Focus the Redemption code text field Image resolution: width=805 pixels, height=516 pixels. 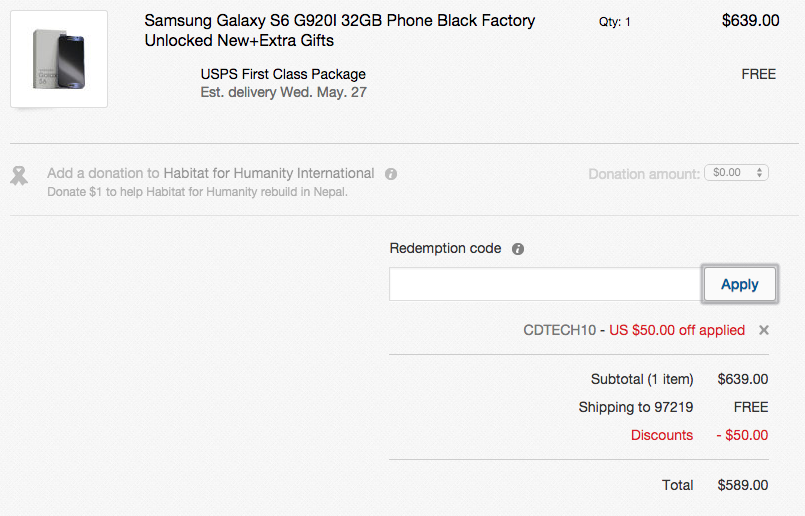tap(545, 284)
